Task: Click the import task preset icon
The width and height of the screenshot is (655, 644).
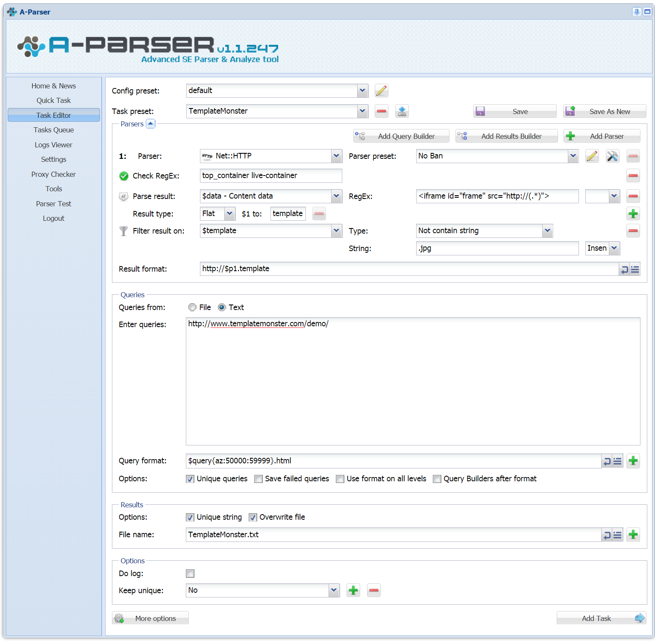Action: (x=402, y=111)
